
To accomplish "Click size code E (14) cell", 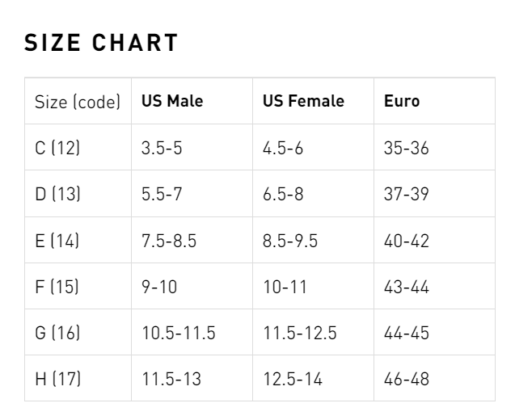I will pos(57,241).
